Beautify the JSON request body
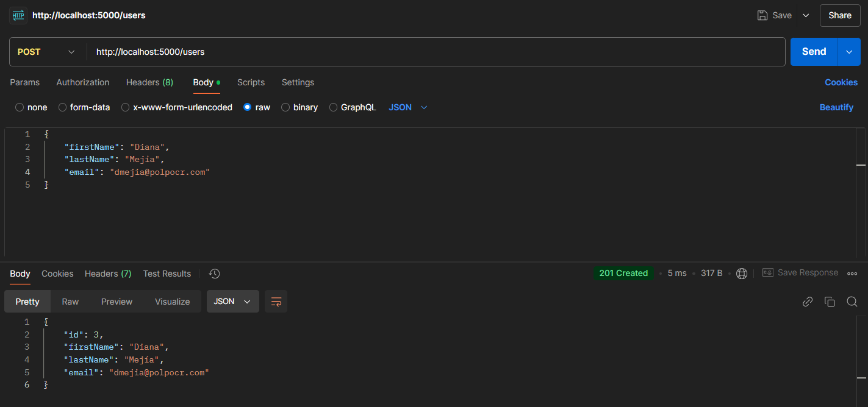 point(836,107)
